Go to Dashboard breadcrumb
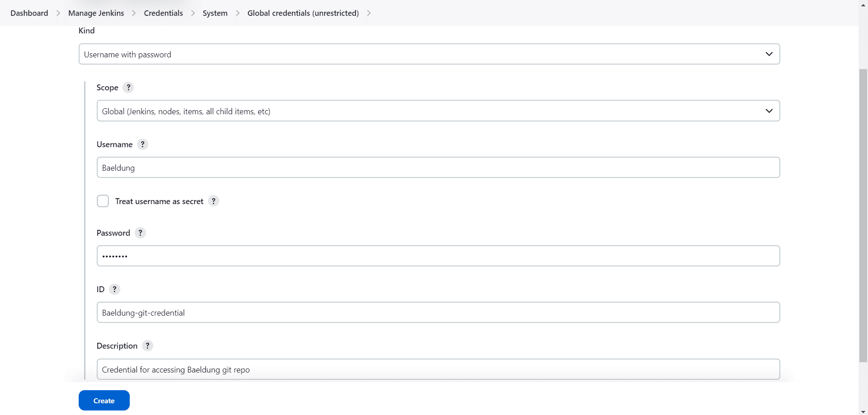Image resolution: width=868 pixels, height=415 pixels. click(x=29, y=13)
